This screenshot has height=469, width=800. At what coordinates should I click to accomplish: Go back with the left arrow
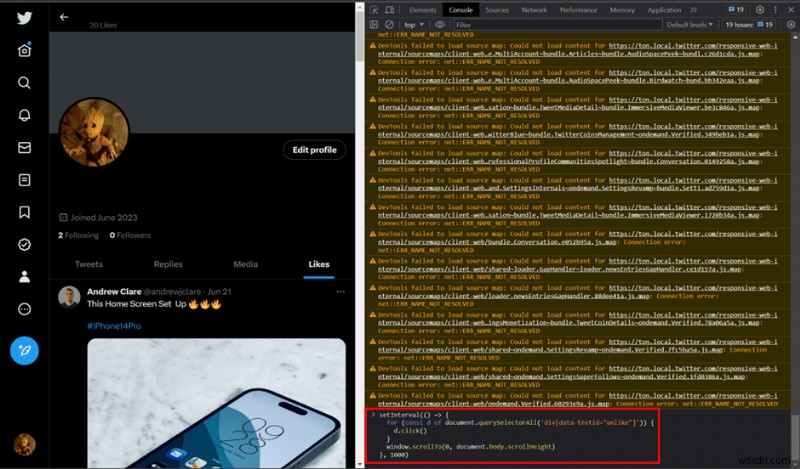pos(64,17)
